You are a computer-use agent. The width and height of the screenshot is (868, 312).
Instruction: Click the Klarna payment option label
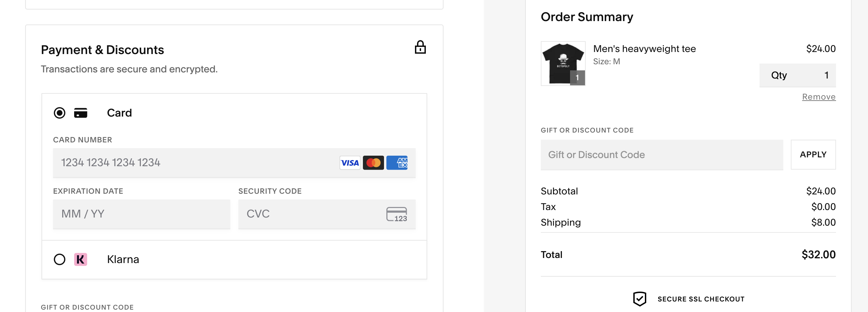(x=123, y=259)
